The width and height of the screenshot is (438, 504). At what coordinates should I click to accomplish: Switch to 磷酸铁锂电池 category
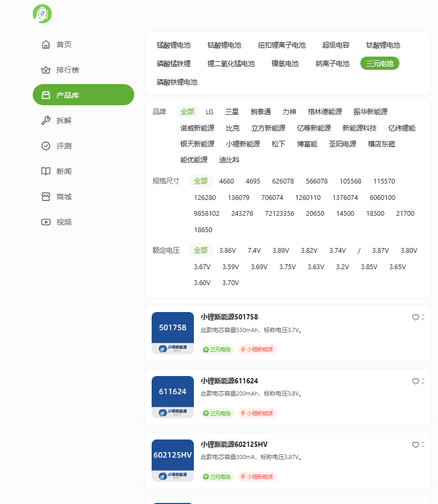177,83
